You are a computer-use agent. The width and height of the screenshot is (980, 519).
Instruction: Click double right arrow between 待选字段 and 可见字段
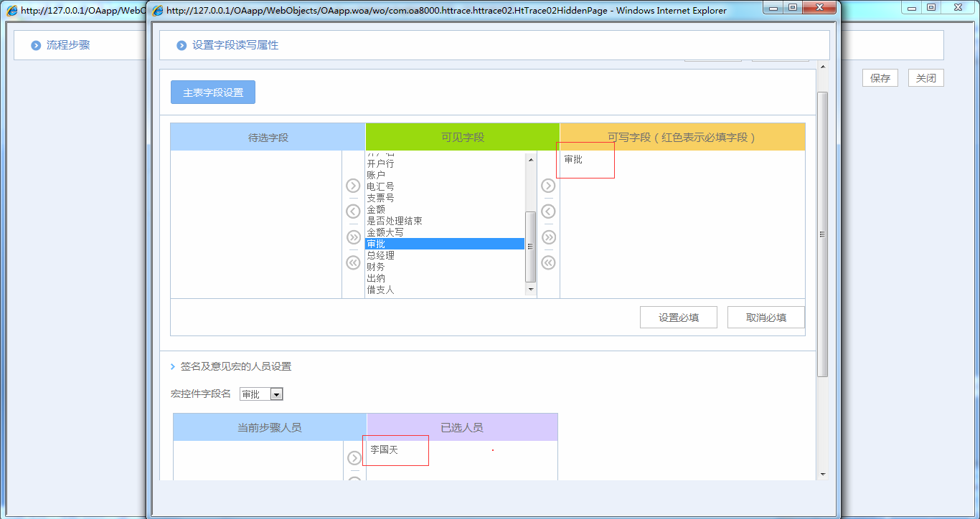pos(353,237)
